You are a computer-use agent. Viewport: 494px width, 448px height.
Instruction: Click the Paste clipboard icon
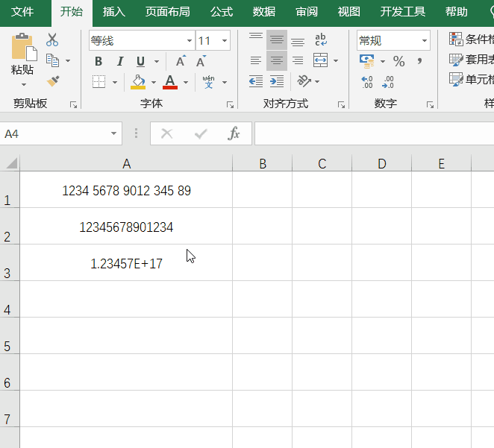pos(24,47)
